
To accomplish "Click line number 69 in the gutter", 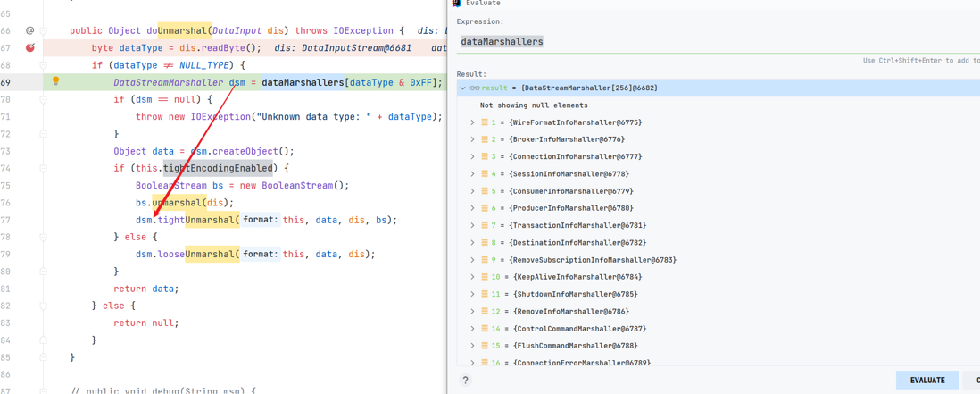I will click(5, 82).
